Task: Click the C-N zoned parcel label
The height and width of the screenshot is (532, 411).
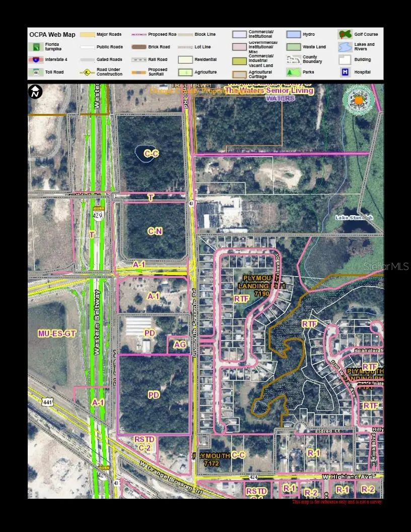Action: (155, 231)
